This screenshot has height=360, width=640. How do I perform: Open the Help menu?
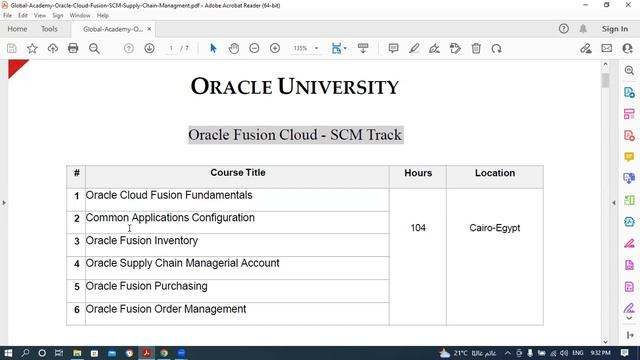click(102, 16)
